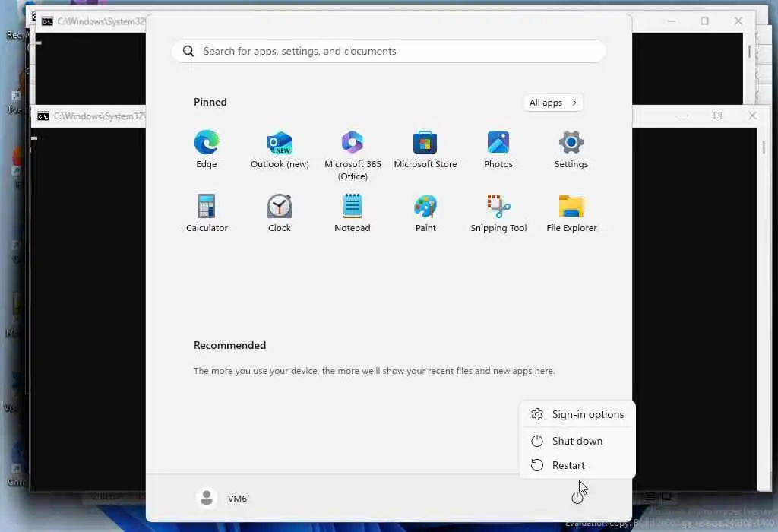This screenshot has width=778, height=532.
Task: Focus the Start menu search box
Action: tap(388, 51)
